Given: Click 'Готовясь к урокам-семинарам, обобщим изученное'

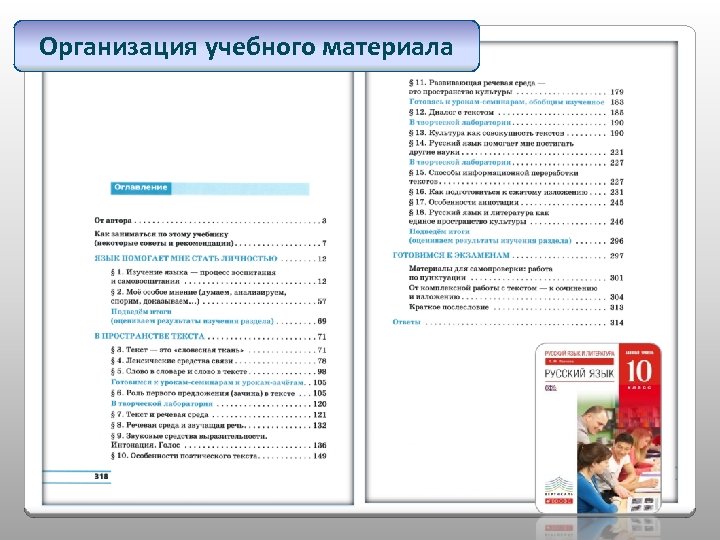Looking at the screenshot, I should point(516,102).
